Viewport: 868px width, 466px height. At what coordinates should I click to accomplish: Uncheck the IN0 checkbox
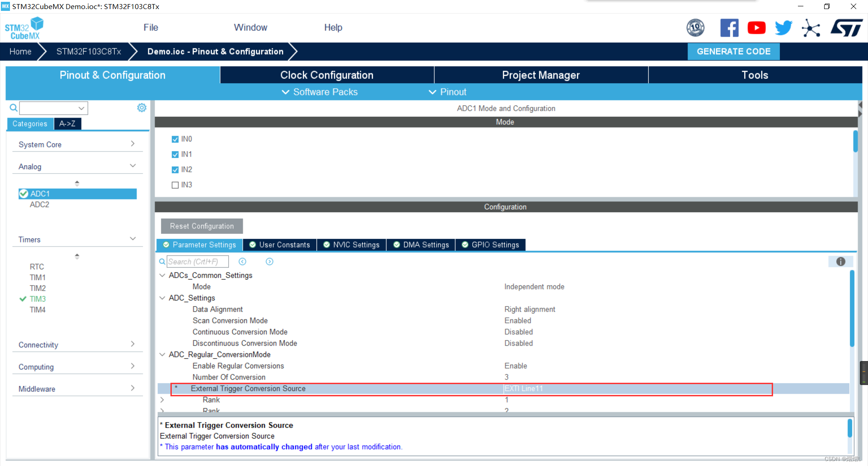click(175, 139)
